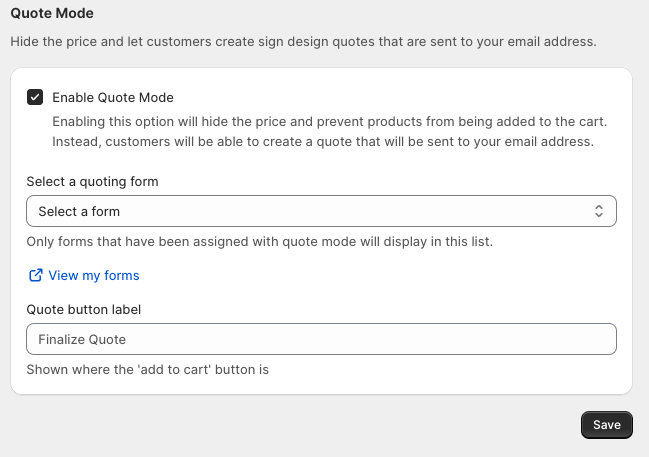Click the 'Enabling this option will hide' description
Image resolution: width=649 pixels, height=457 pixels.
(x=329, y=121)
